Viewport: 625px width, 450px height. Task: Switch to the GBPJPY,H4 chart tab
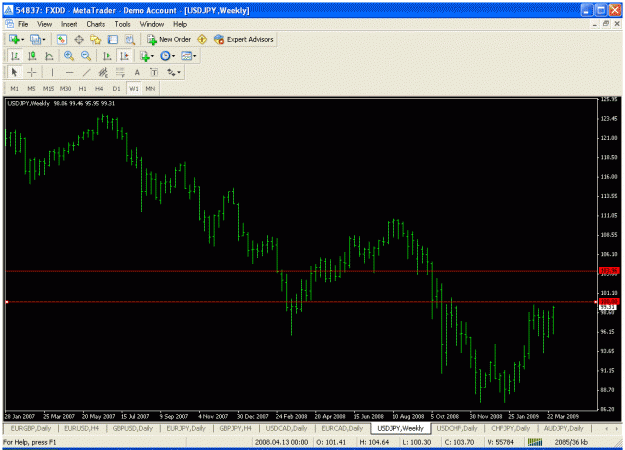coord(235,428)
